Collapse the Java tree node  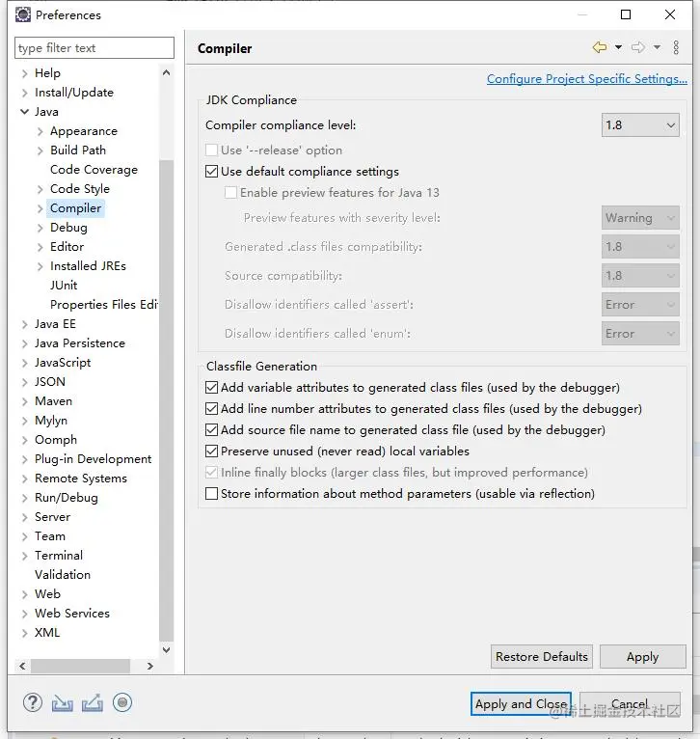[x=24, y=112]
